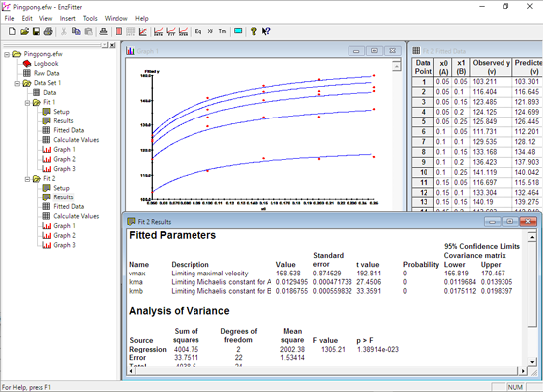Close the project tree panel

pyautogui.click(x=112, y=45)
